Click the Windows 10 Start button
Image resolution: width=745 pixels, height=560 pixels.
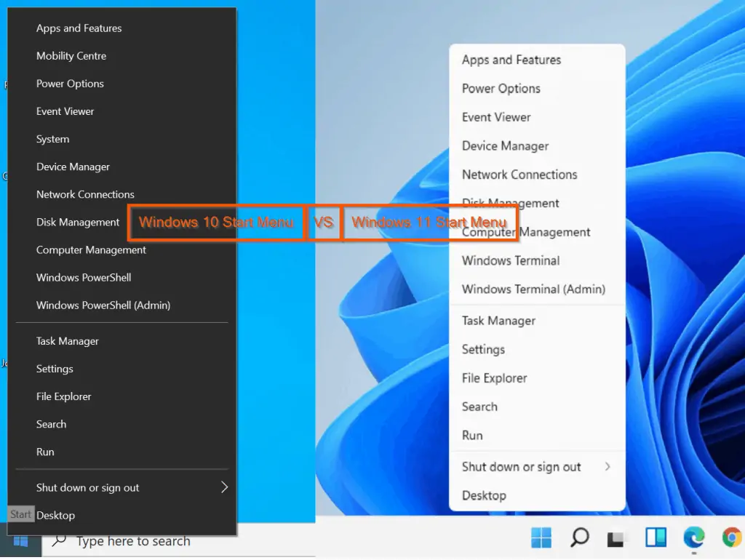pyautogui.click(x=20, y=540)
